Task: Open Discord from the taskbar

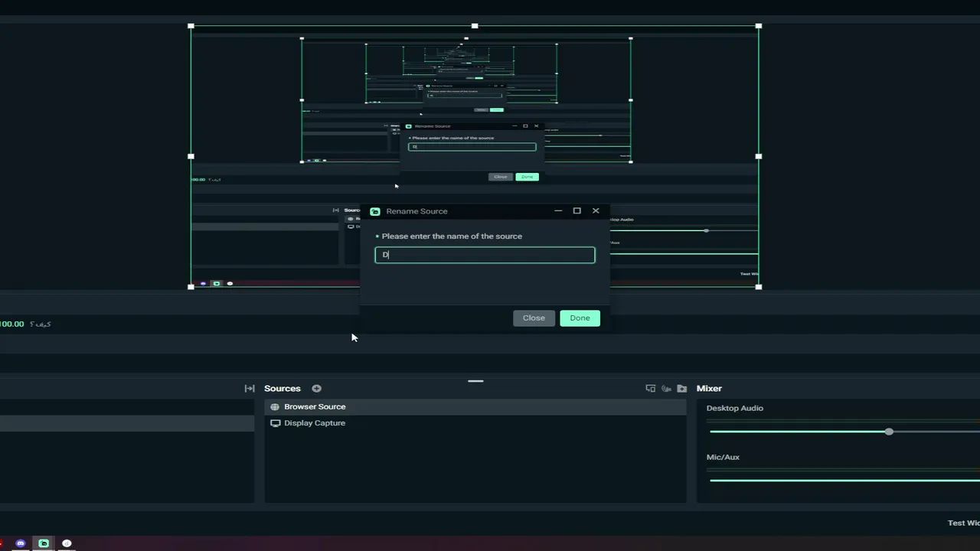Action: [x=21, y=543]
